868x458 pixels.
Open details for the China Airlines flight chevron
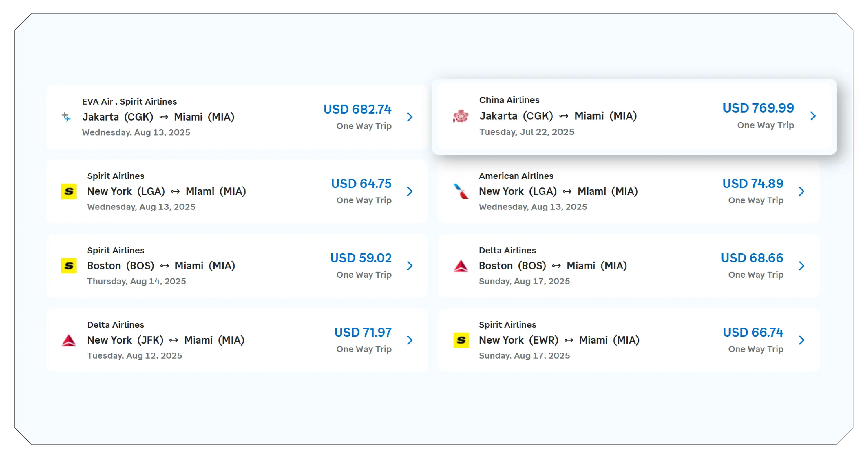coord(813,116)
